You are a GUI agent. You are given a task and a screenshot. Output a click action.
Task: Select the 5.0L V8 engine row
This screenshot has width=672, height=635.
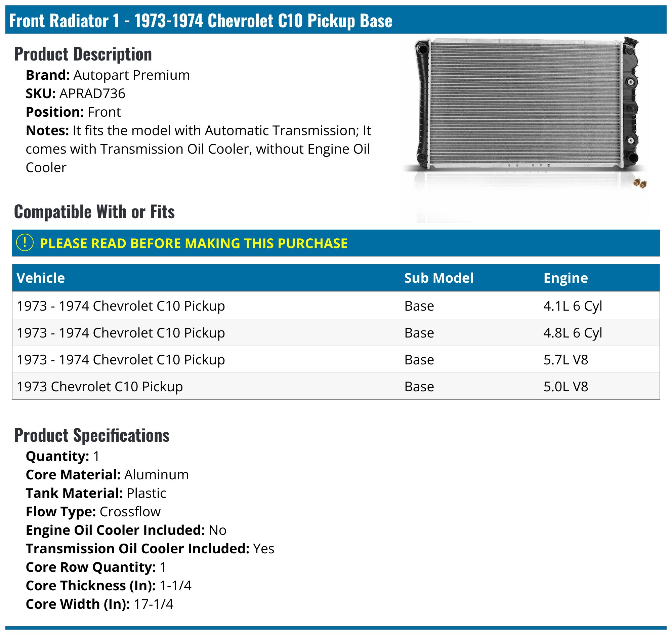coord(336,386)
